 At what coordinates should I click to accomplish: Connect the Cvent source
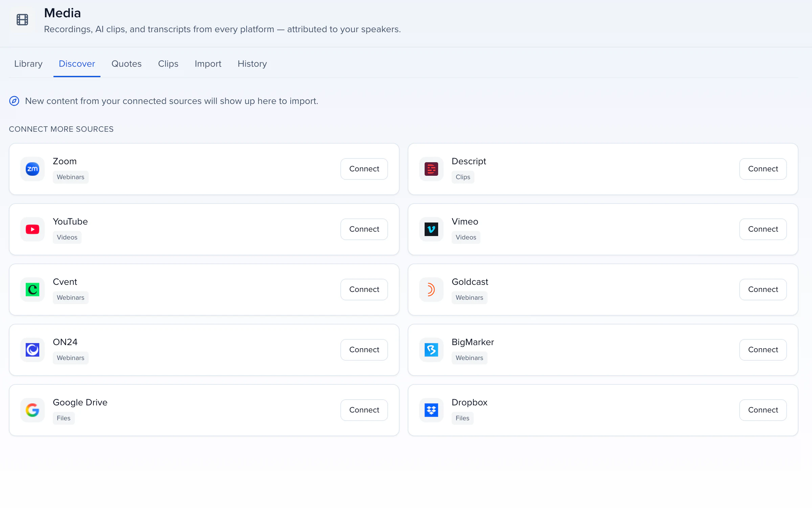pos(364,290)
